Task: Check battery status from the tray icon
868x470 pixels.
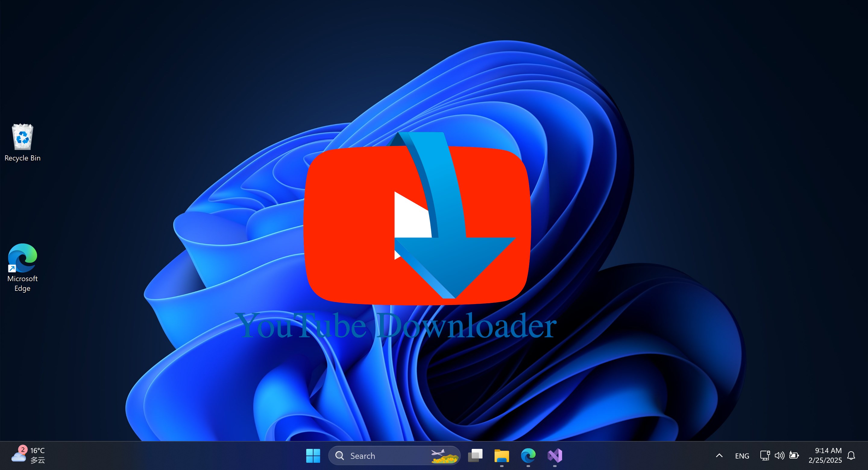Action: (794, 456)
